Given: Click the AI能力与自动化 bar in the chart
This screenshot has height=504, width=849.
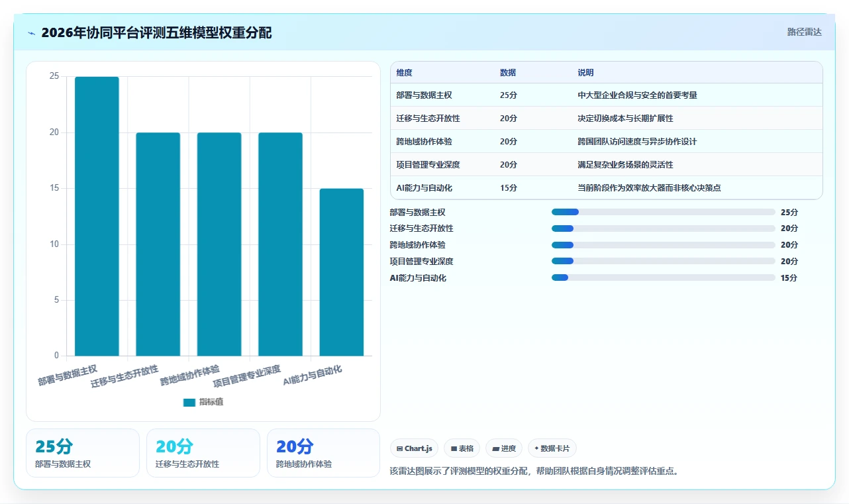Looking at the screenshot, I should point(342,272).
